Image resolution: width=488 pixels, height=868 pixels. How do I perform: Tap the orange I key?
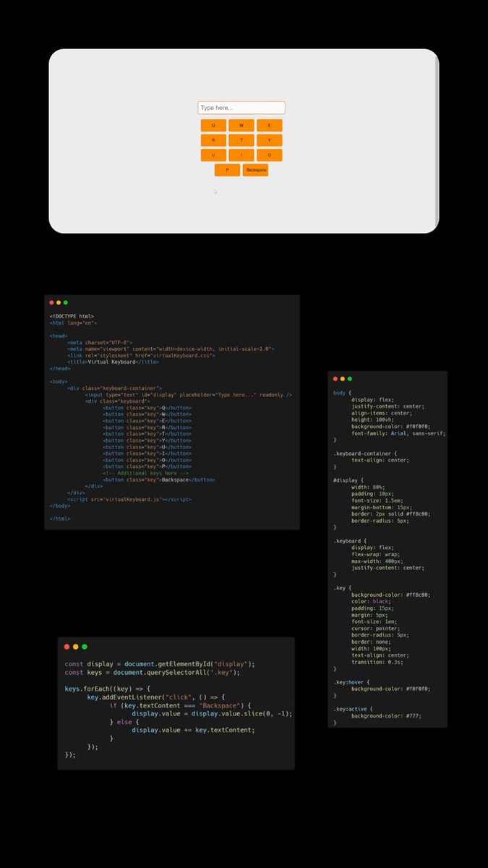pos(241,156)
